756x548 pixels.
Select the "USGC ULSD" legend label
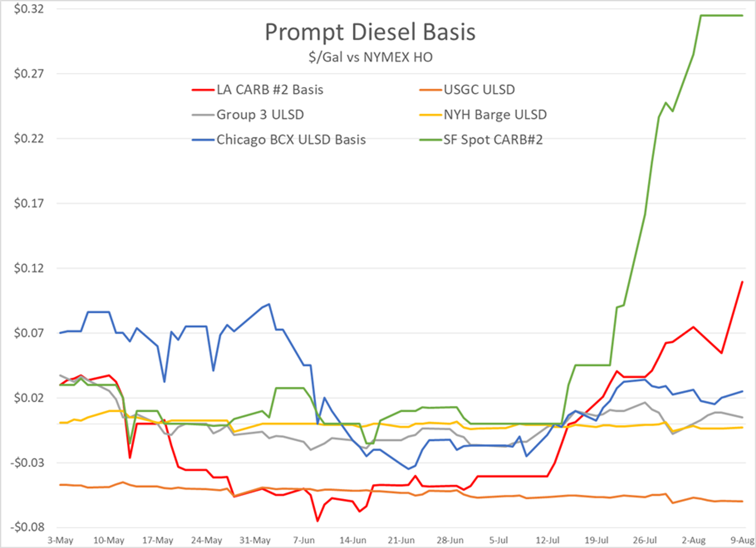[x=479, y=90]
